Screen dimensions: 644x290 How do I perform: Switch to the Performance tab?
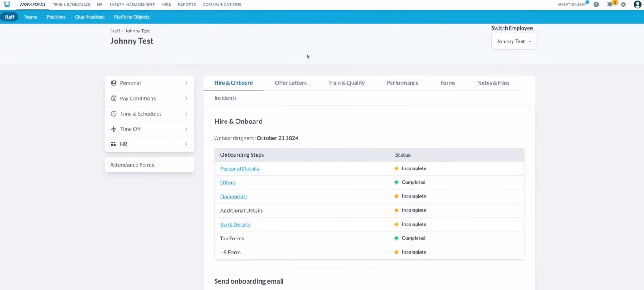point(402,83)
